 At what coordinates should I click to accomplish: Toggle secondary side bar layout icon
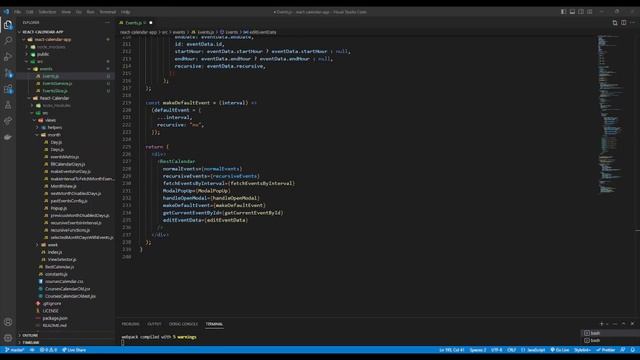coord(581,12)
